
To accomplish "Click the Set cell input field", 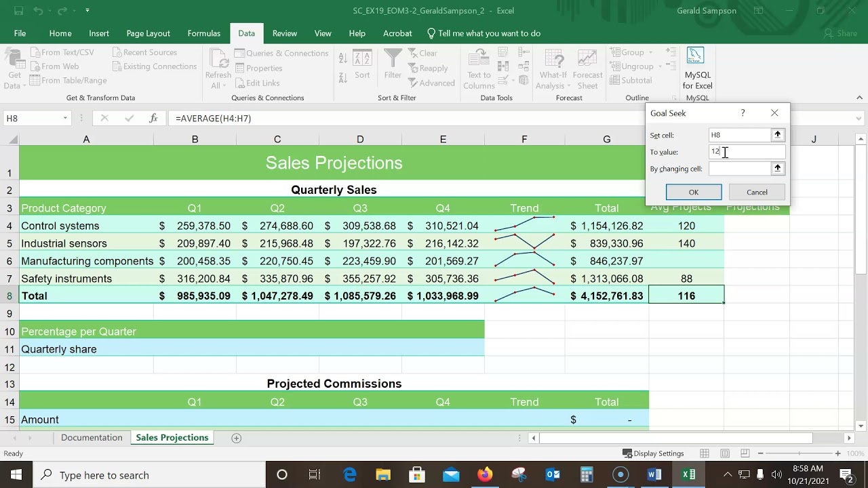I will 740,134.
